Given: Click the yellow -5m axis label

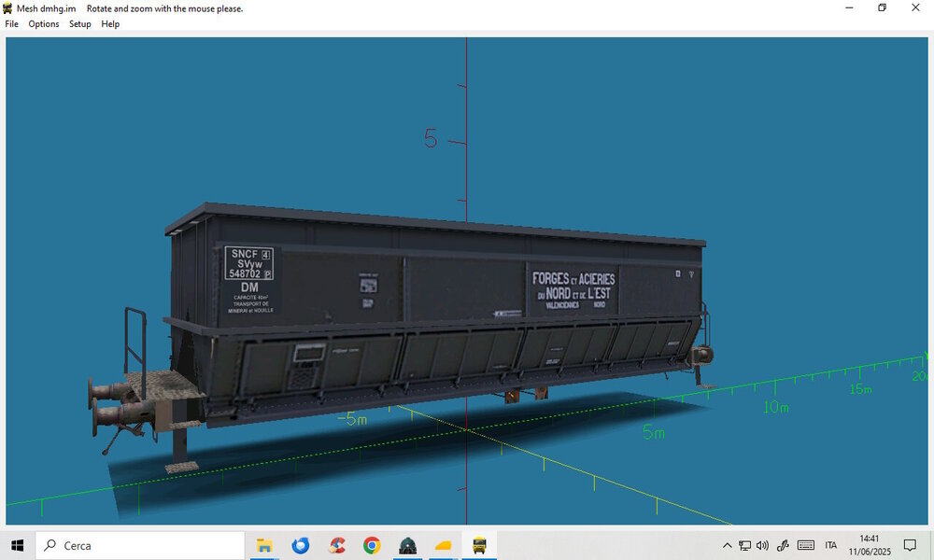Looking at the screenshot, I should [x=353, y=419].
